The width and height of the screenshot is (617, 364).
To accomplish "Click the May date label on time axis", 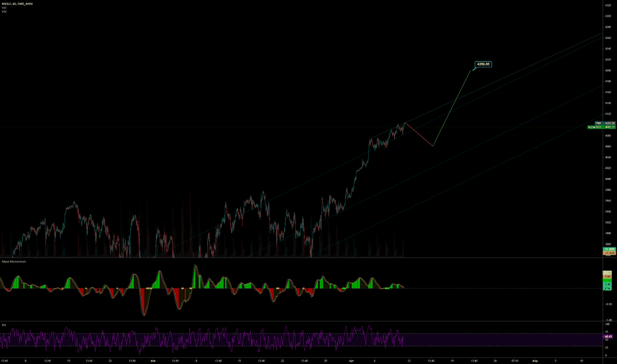I will pos(535,360).
